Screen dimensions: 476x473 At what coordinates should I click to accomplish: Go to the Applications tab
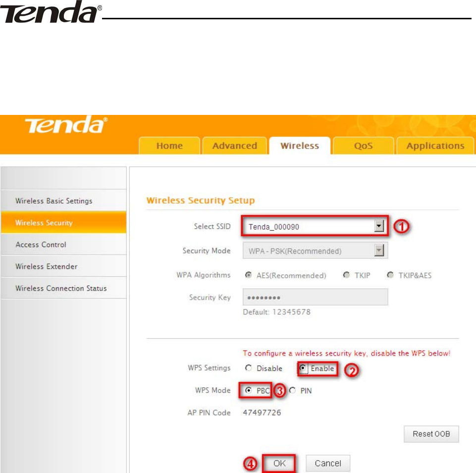(435, 146)
